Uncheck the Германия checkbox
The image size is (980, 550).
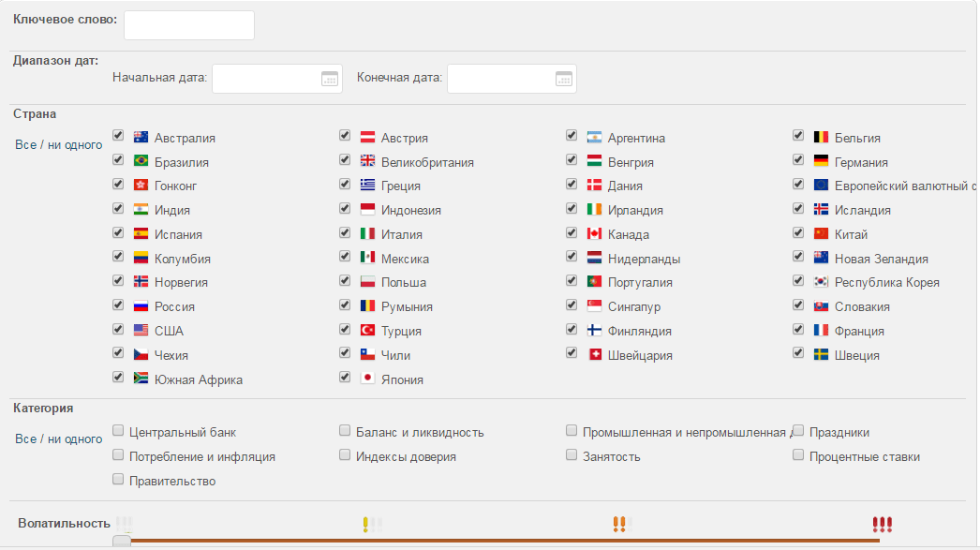coord(798,159)
